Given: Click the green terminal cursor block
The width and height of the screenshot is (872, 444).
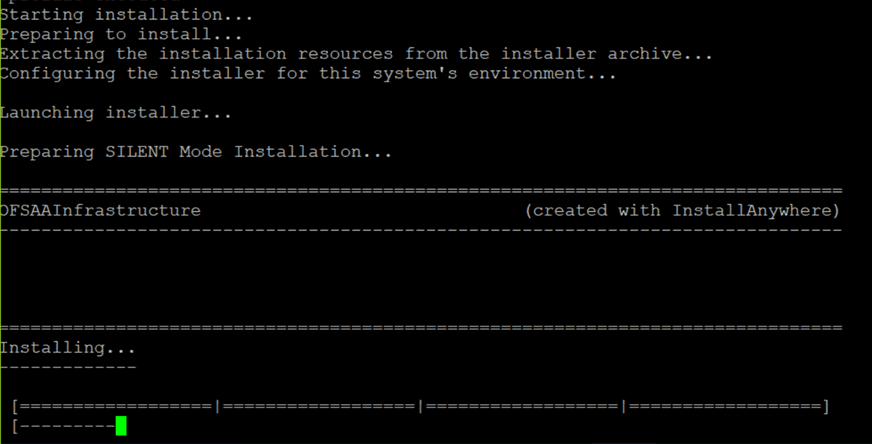Looking at the screenshot, I should tap(121, 426).
